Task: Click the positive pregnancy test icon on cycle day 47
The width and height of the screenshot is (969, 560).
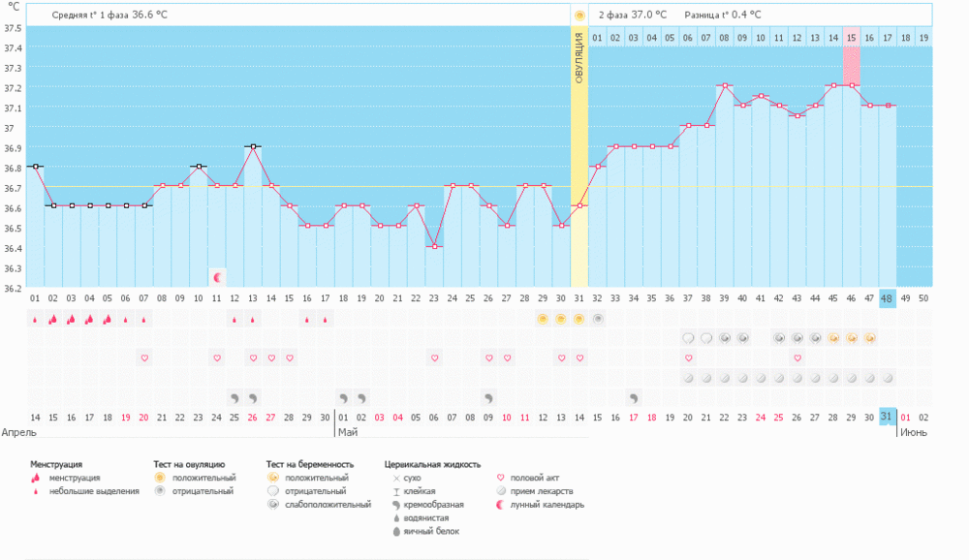Action: [x=870, y=338]
